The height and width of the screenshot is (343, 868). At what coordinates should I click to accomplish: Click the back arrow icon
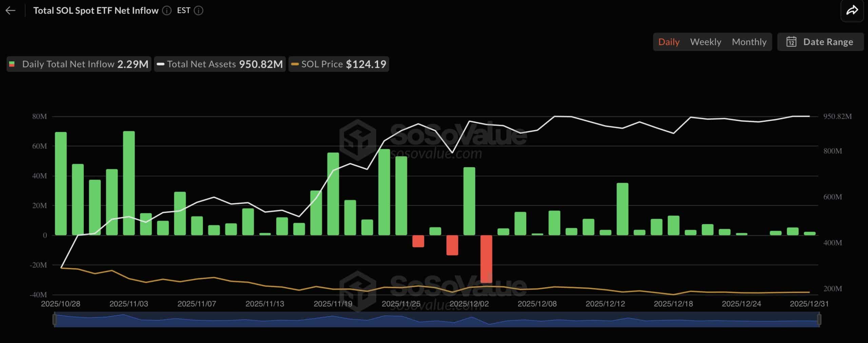(x=11, y=10)
